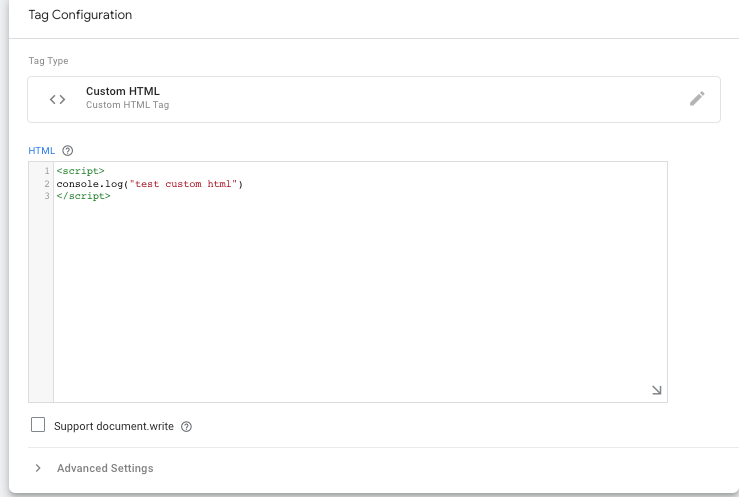Expand the Advanced Settings chevron

(38, 468)
